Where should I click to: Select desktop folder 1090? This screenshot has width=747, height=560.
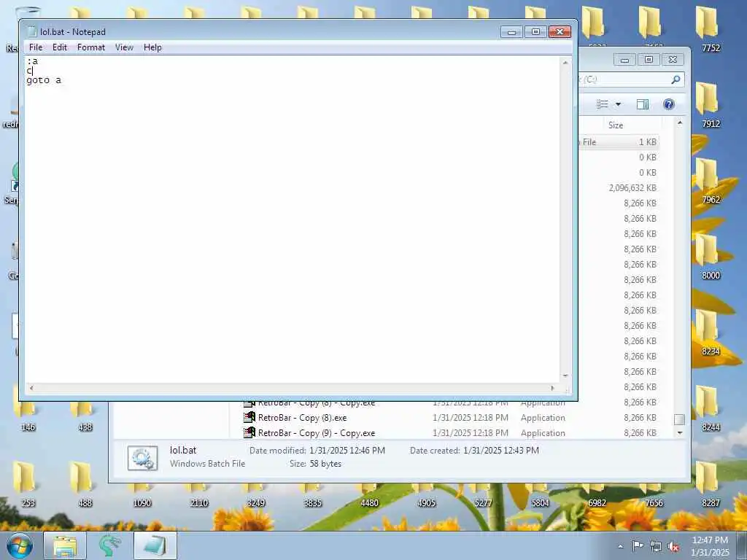[142, 496]
